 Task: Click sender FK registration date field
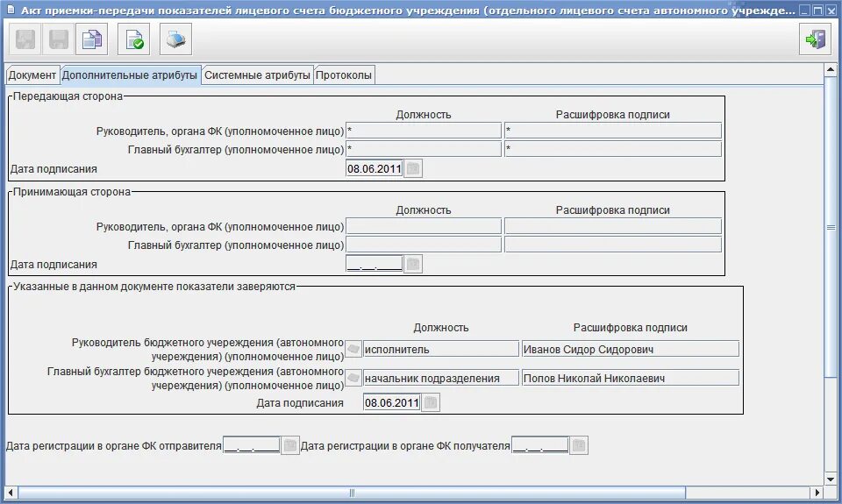tap(252, 445)
